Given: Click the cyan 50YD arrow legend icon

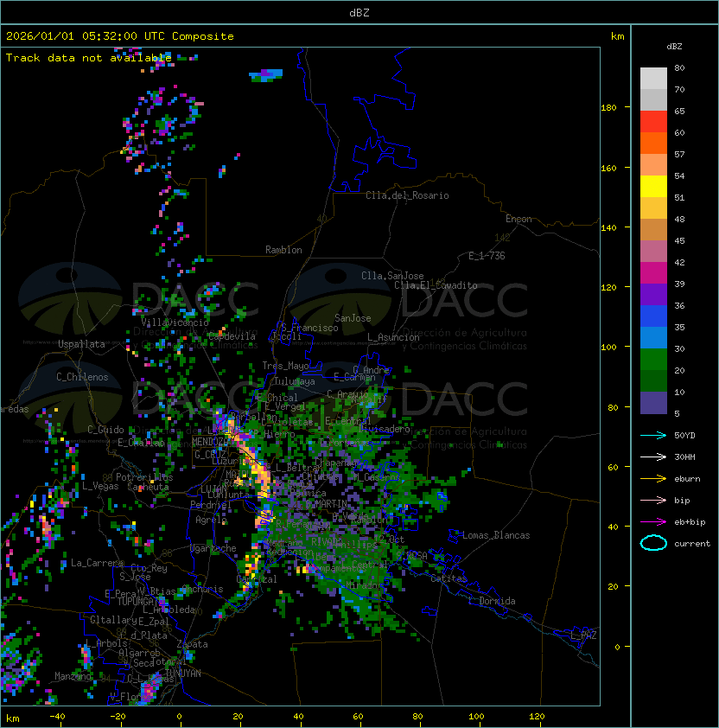Looking at the screenshot, I should point(653,435).
